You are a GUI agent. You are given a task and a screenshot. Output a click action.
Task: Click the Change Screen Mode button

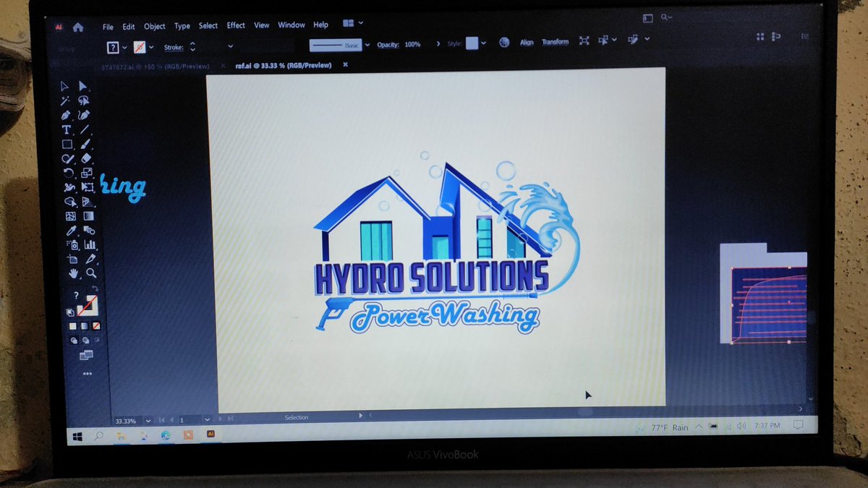(86, 355)
